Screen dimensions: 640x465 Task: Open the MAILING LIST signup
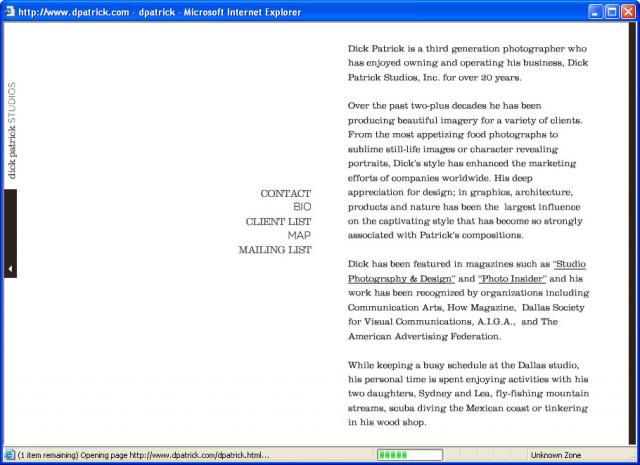[274, 250]
